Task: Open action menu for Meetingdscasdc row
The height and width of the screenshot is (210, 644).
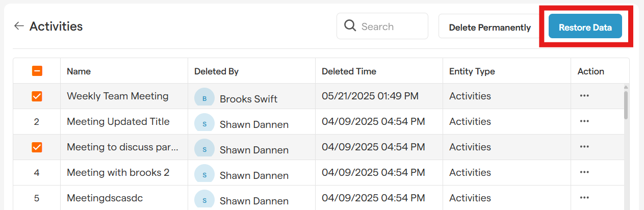Action: [584, 198]
